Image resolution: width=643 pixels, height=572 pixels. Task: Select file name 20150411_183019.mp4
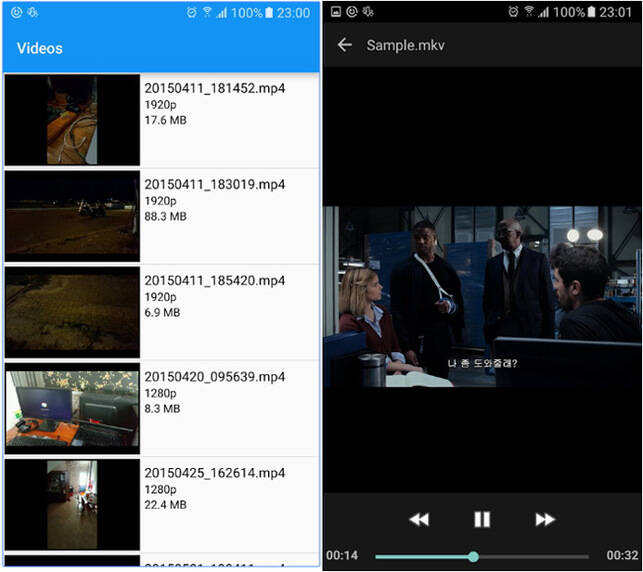214,185
